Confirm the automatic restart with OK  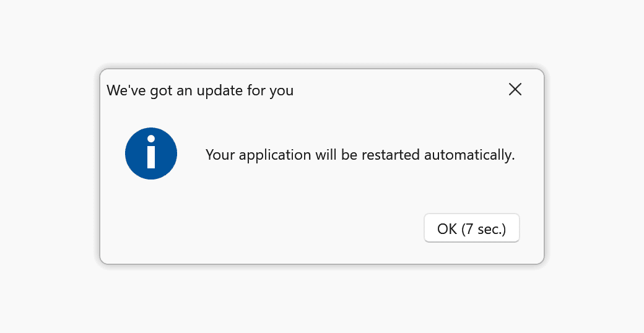471,229
